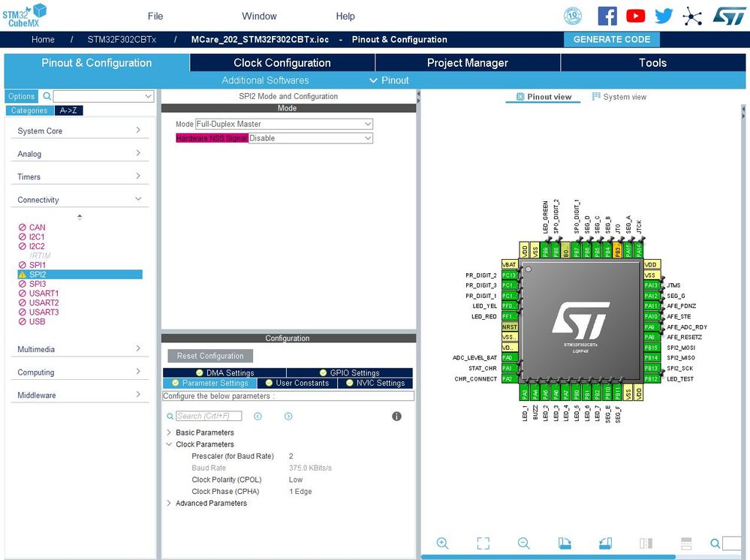Switch to Categories view
The image size is (750, 560).
pos(29,110)
